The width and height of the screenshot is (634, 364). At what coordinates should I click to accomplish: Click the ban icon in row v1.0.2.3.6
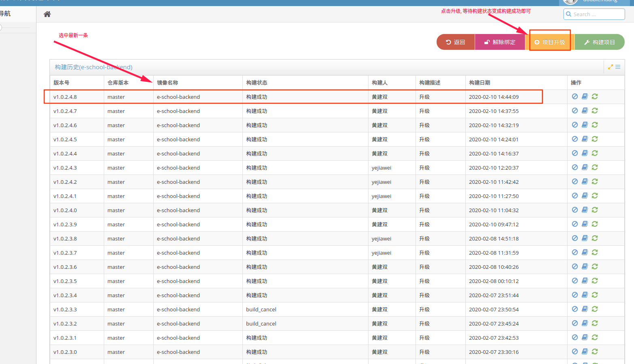click(x=575, y=266)
